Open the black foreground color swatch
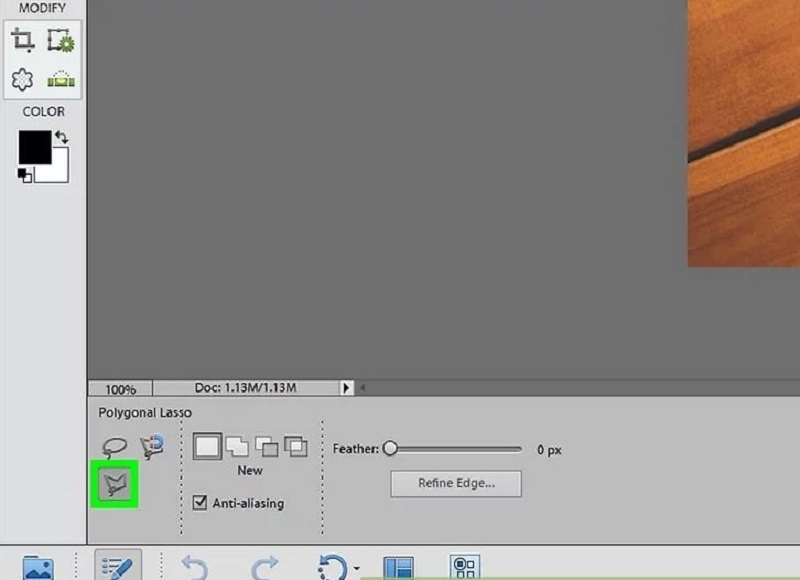This screenshot has height=580, width=800. pyautogui.click(x=35, y=147)
